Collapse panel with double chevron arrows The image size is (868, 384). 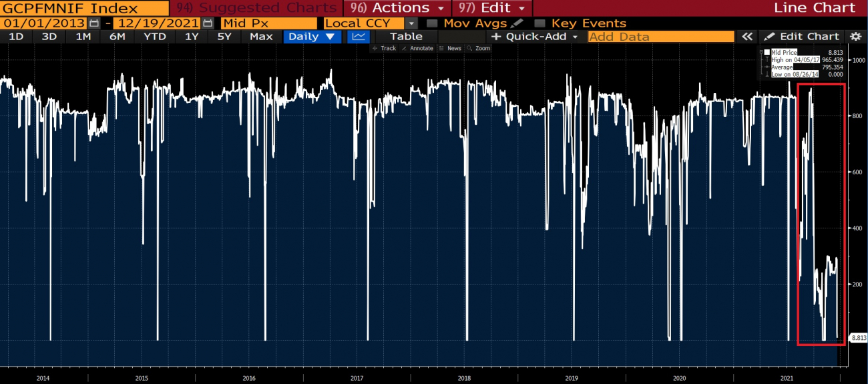click(747, 37)
